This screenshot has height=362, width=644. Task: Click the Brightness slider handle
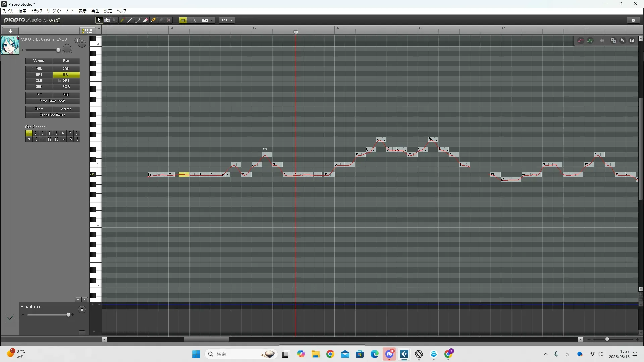tap(68, 315)
